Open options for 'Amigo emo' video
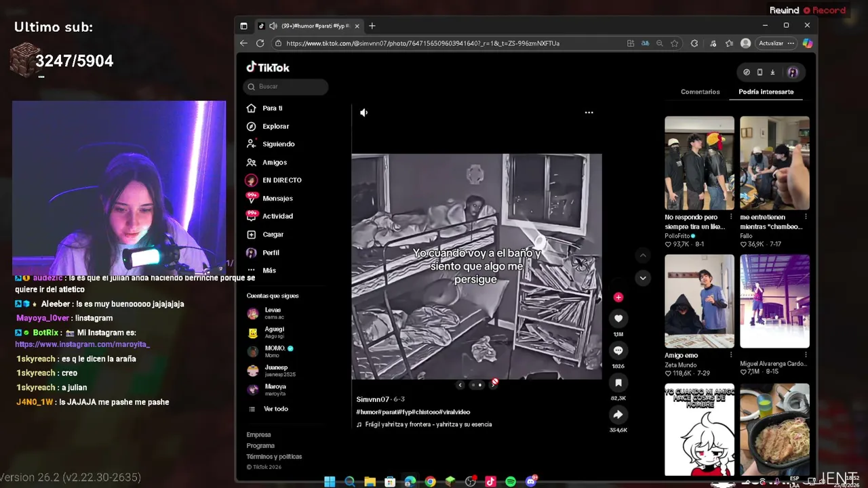This screenshot has width=868, height=488. (730, 354)
